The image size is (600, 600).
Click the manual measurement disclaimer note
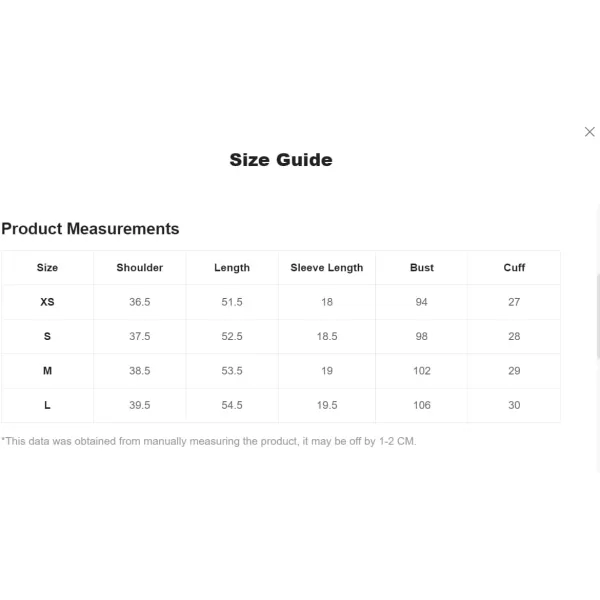tap(208, 441)
